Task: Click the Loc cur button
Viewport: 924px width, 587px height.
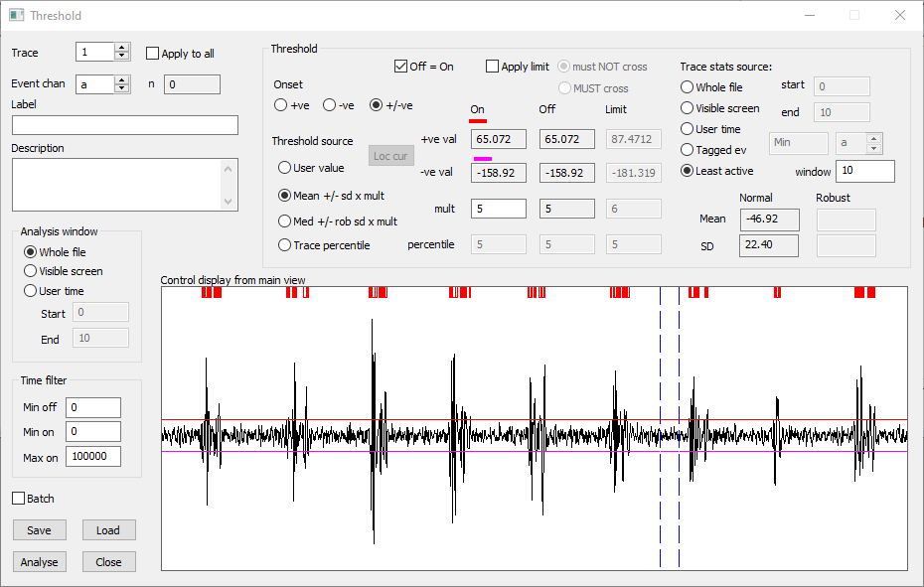Action: click(390, 155)
